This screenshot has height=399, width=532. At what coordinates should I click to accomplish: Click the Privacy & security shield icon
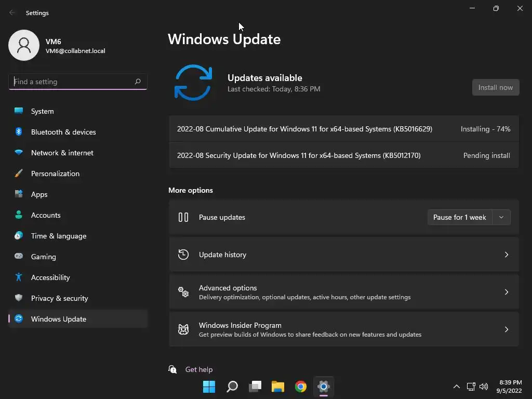pos(19,298)
